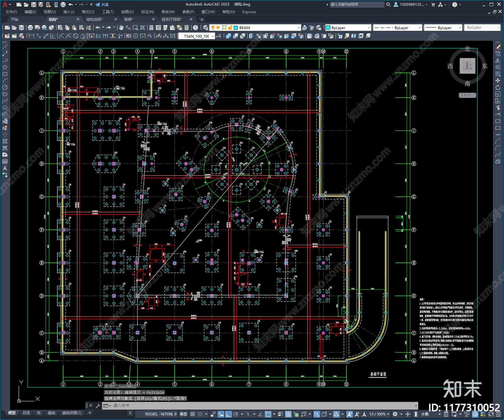Toggle ortho mode in status bar
The width and height of the screenshot is (504, 420).
click(228, 414)
